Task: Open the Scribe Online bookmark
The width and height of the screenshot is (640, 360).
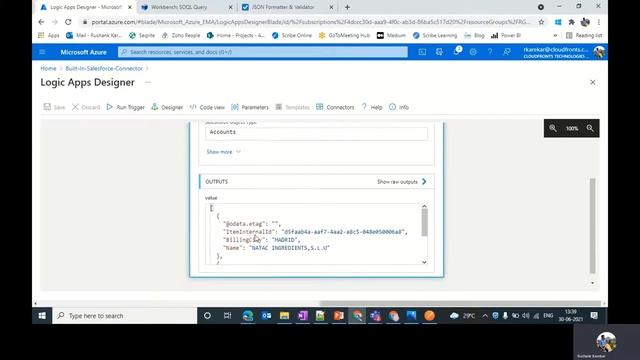Action: [292, 36]
